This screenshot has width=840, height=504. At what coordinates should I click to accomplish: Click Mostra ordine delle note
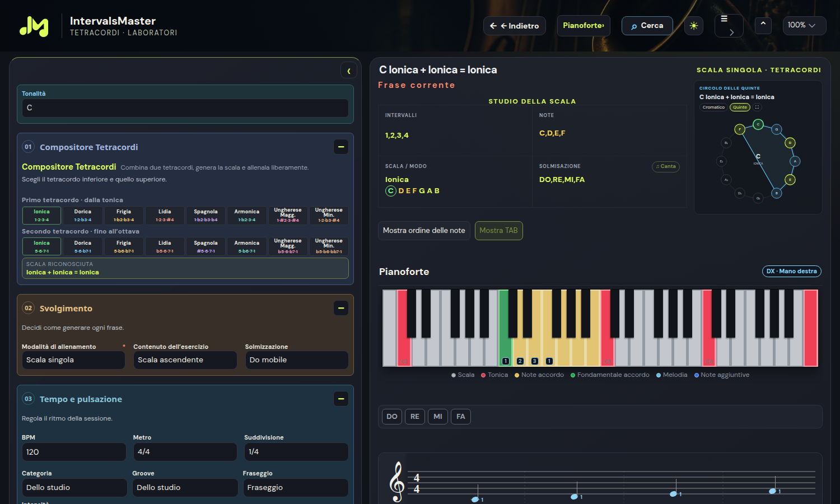(x=424, y=231)
